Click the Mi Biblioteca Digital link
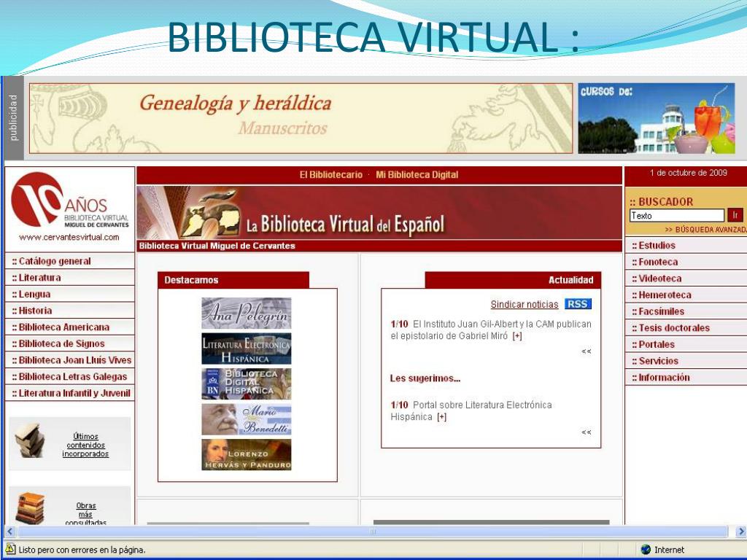This screenshot has width=747, height=560. 417,175
